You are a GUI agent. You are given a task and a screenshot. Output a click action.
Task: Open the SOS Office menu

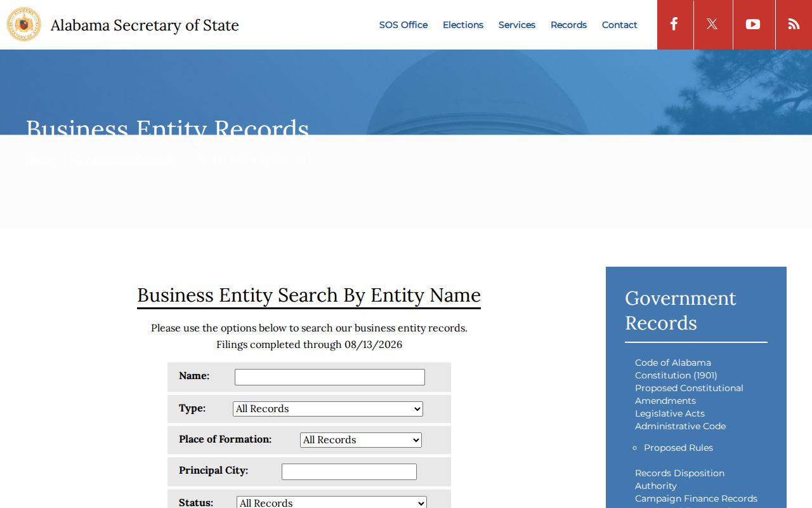(403, 25)
